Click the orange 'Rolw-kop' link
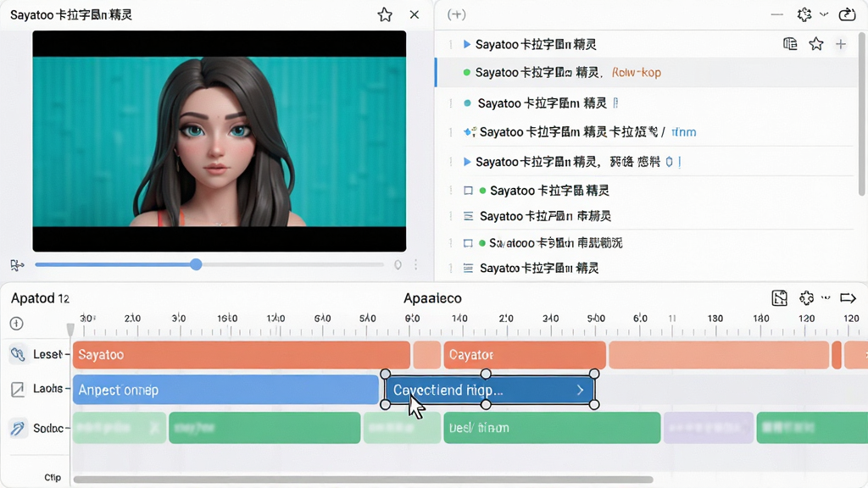This screenshot has width=868, height=488. 637,73
